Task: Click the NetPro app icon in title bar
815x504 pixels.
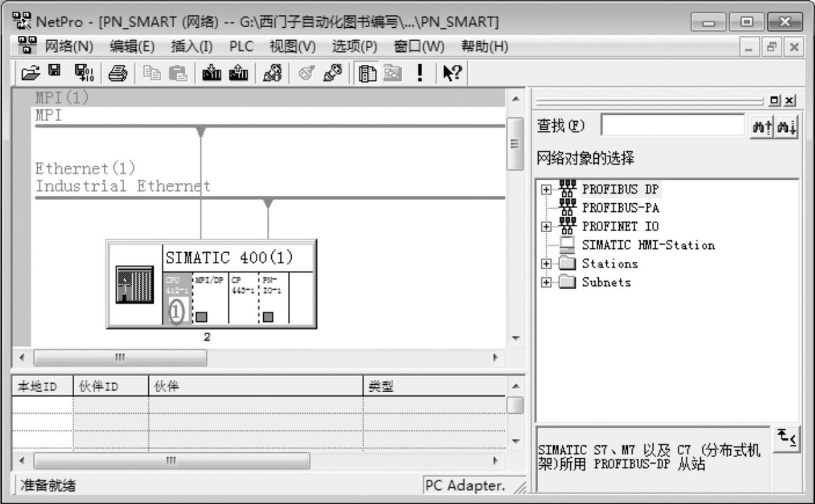Action: [23, 22]
